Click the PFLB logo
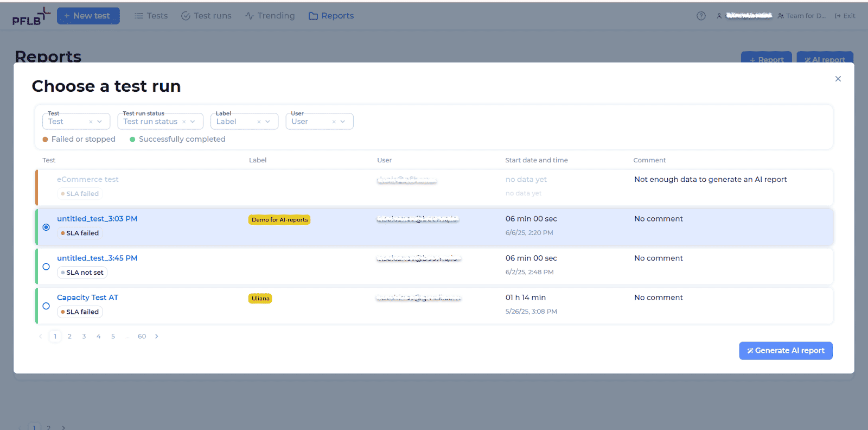The height and width of the screenshot is (430, 868). 31,17
